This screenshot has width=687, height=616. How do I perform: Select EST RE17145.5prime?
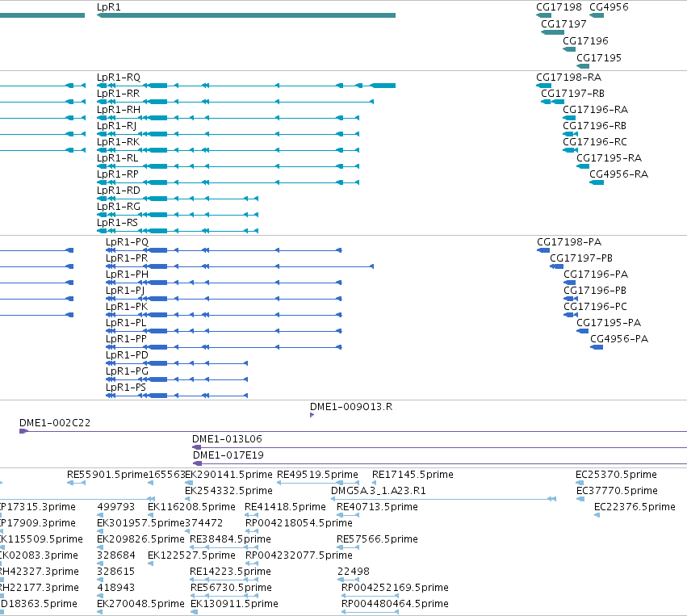(374, 483)
